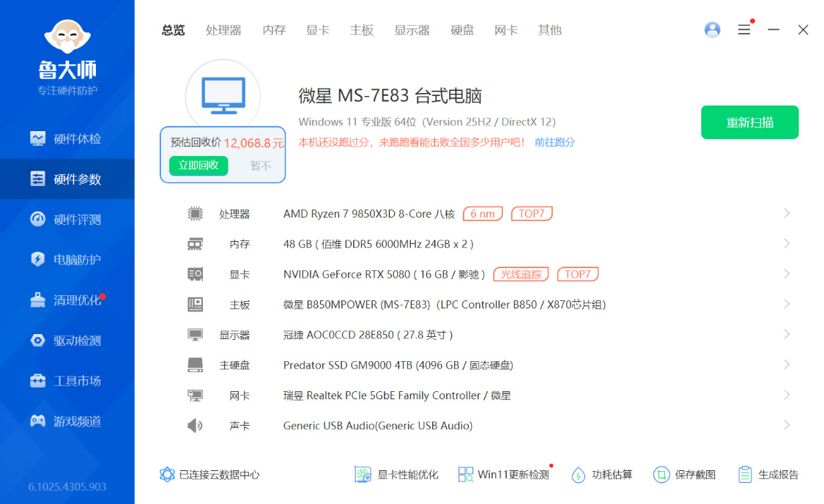Switch to the 总览 tab
Image resolution: width=824 pixels, height=504 pixels.
pos(174,30)
